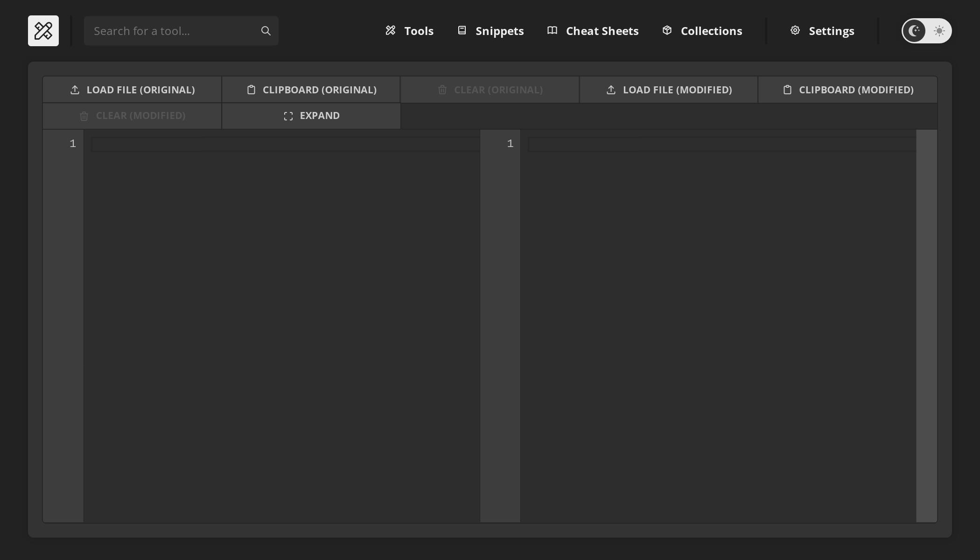The height and width of the screenshot is (560, 980).
Task: Switch to light mode with the sun toggle
Action: (x=938, y=31)
